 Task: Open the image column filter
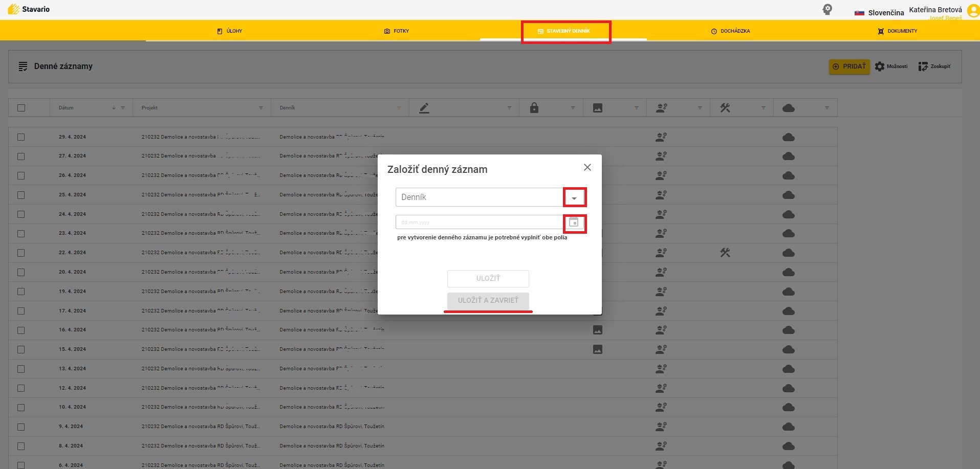click(x=637, y=108)
